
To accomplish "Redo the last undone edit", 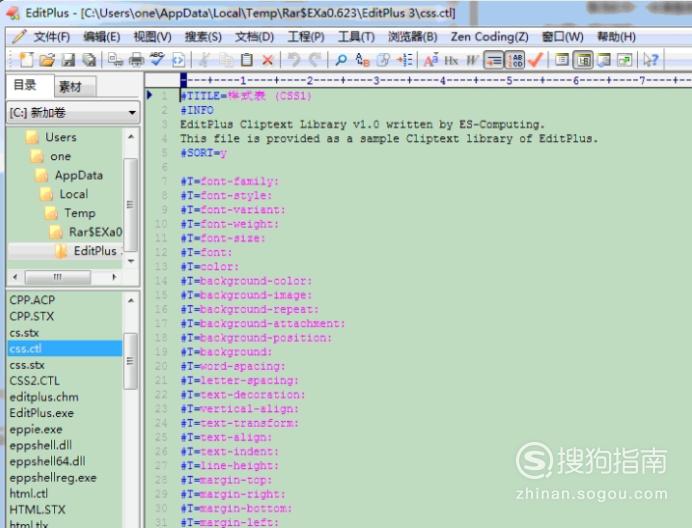I will (314, 60).
